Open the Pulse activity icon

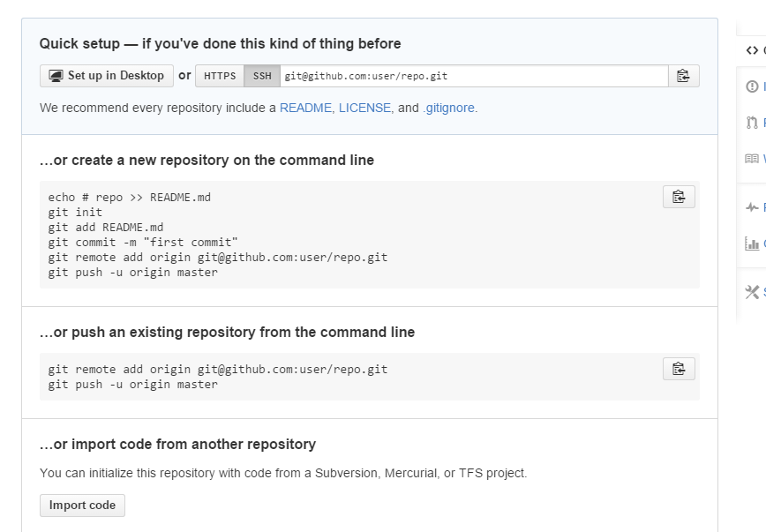point(753,208)
